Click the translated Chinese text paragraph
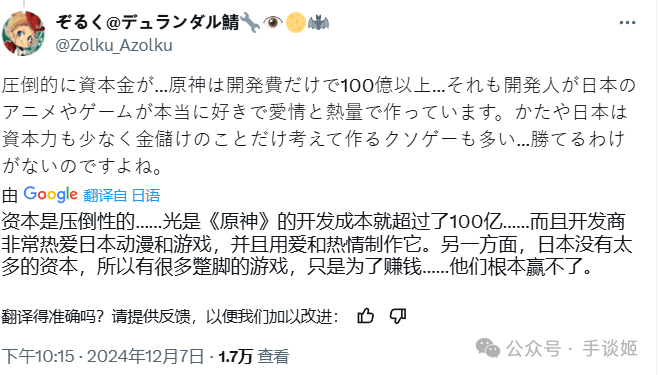 [317, 244]
